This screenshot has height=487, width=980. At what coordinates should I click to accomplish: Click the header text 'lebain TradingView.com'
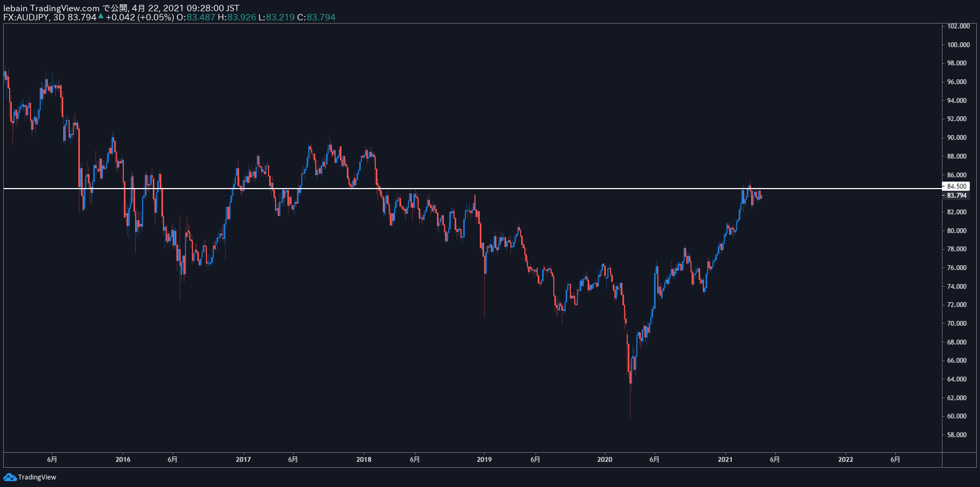(51, 8)
